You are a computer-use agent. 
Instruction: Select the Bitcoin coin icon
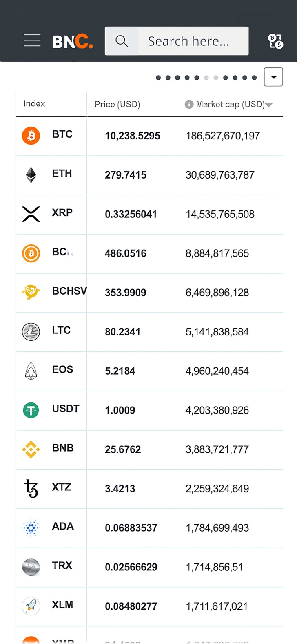pyautogui.click(x=31, y=136)
